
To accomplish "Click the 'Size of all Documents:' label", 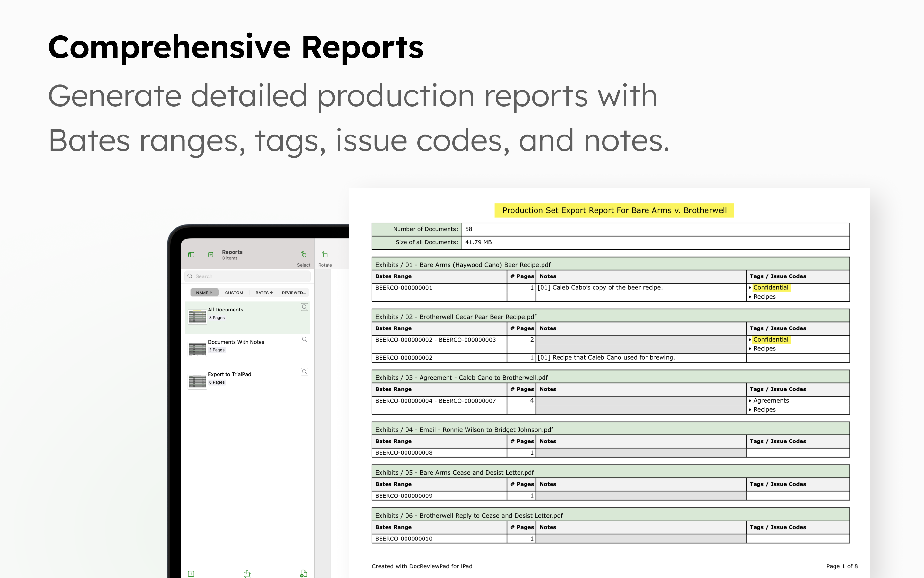I will [426, 242].
